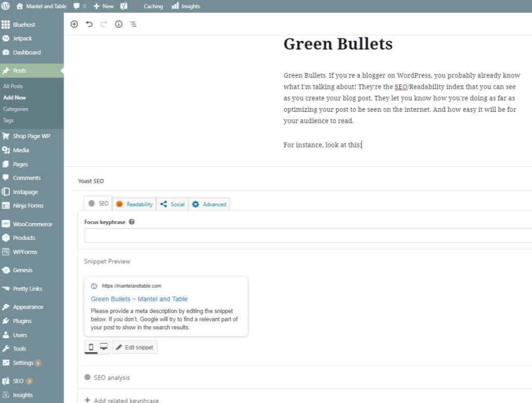
Task: Switch to the Advanced tab
Action: [209, 204]
